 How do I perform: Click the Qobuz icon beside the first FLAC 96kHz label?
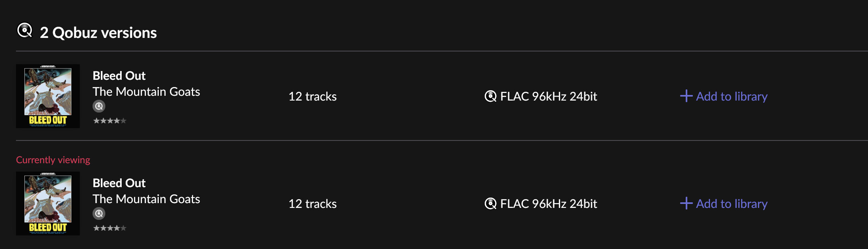coord(490,96)
